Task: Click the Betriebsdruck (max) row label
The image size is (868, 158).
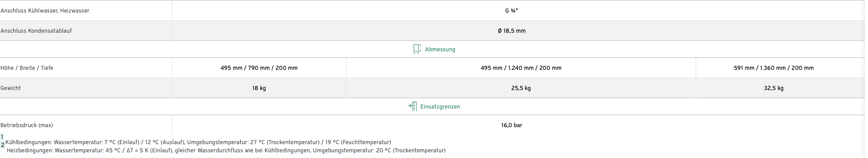Action: click(26, 125)
